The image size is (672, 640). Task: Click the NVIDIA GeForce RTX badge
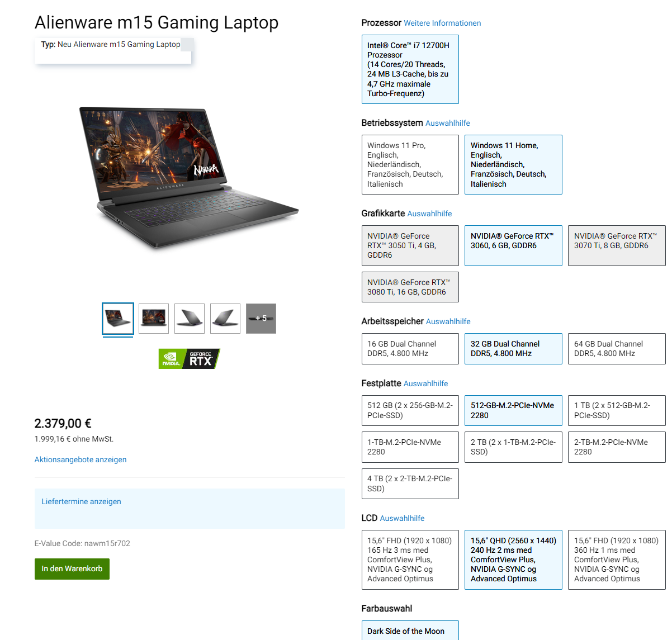(x=189, y=359)
